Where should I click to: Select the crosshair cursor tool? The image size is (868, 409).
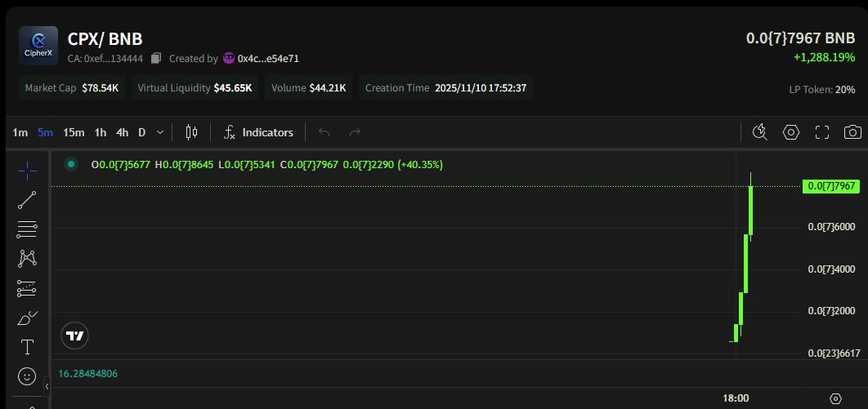pyautogui.click(x=27, y=171)
